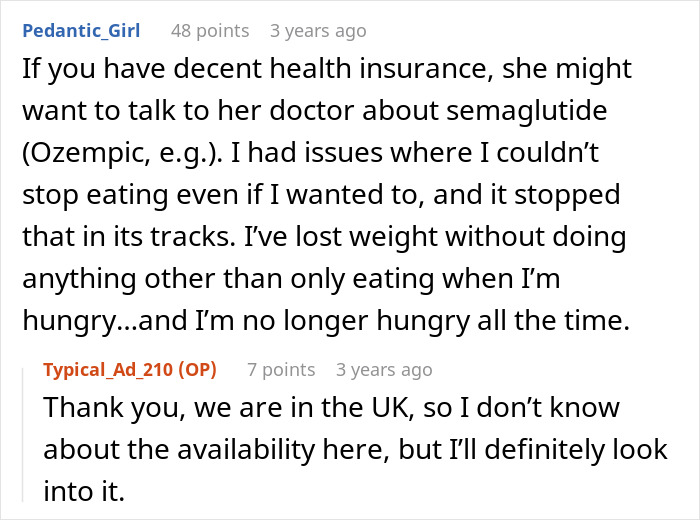Click the 7 points score
Viewport: 700px width, 520px height.
(281, 370)
